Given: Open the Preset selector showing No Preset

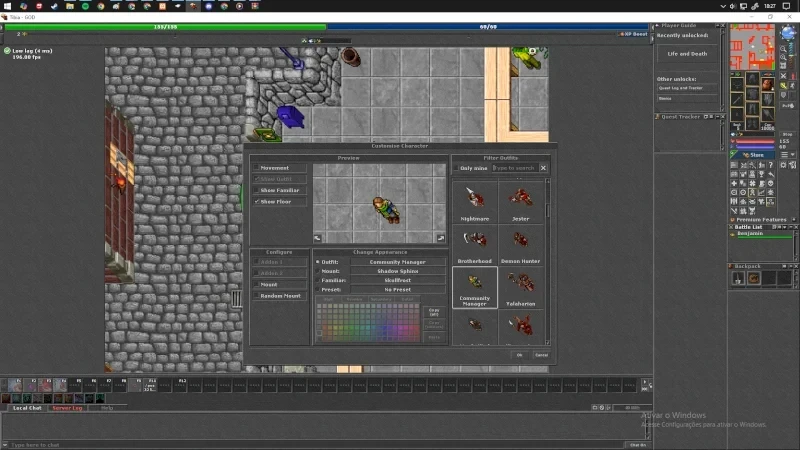Looking at the screenshot, I should 397,289.
